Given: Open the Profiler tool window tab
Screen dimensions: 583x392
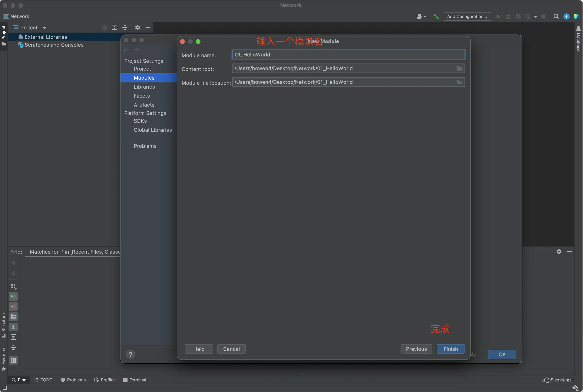Looking at the screenshot, I should point(105,380).
